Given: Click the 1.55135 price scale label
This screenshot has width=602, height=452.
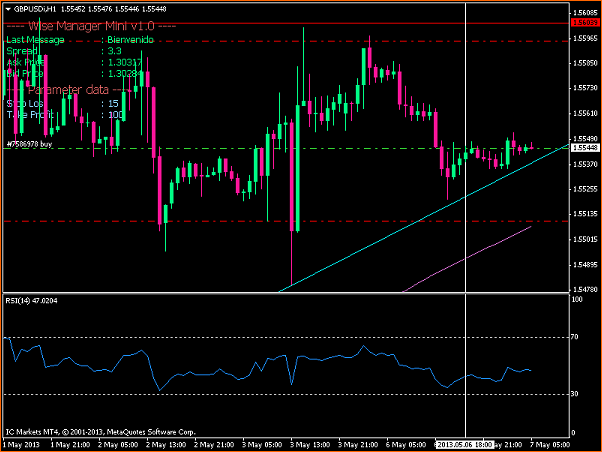Looking at the screenshot, I should (x=585, y=214).
